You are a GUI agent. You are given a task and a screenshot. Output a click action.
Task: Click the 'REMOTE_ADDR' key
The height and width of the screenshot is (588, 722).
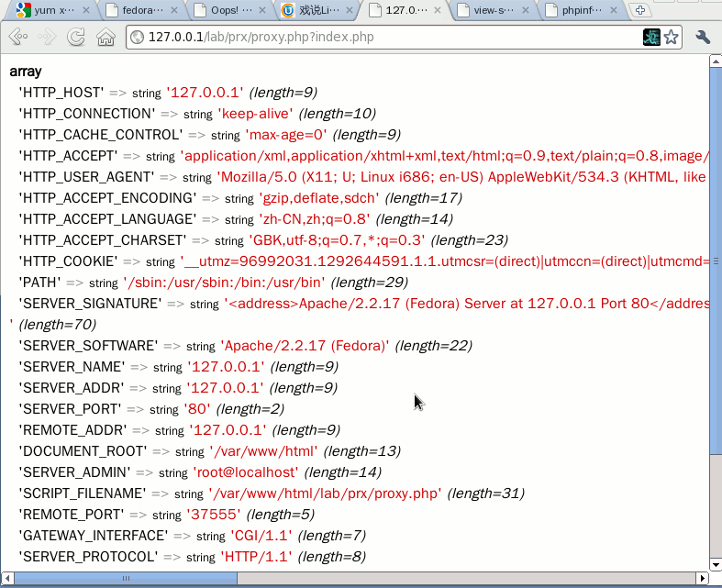coord(72,430)
